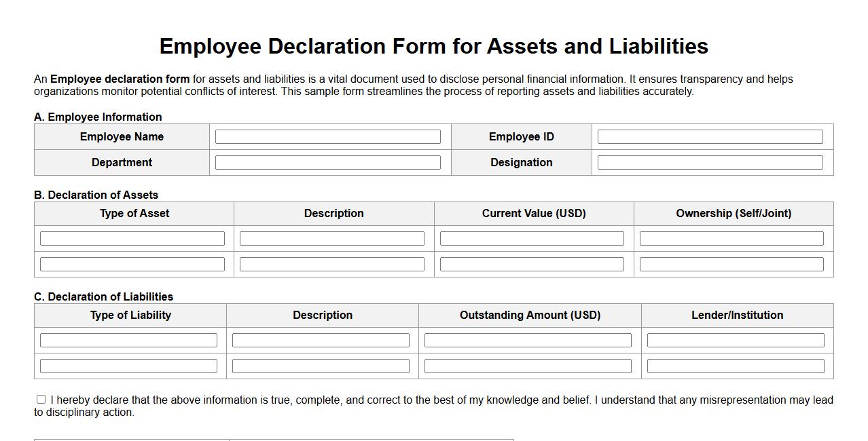Check the declaration of truthfulness checkbox
The width and height of the screenshot is (868, 441).
41,399
